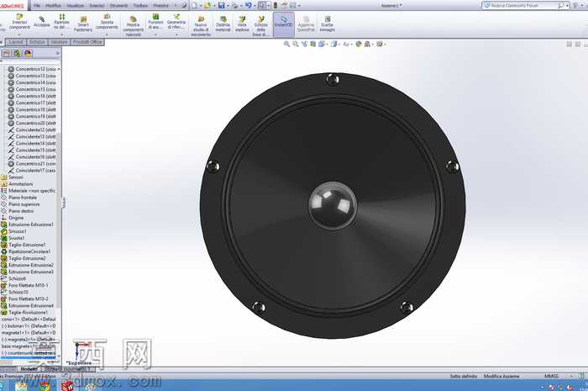
Task: Start Nuovo studio di movimento
Action: (201, 26)
